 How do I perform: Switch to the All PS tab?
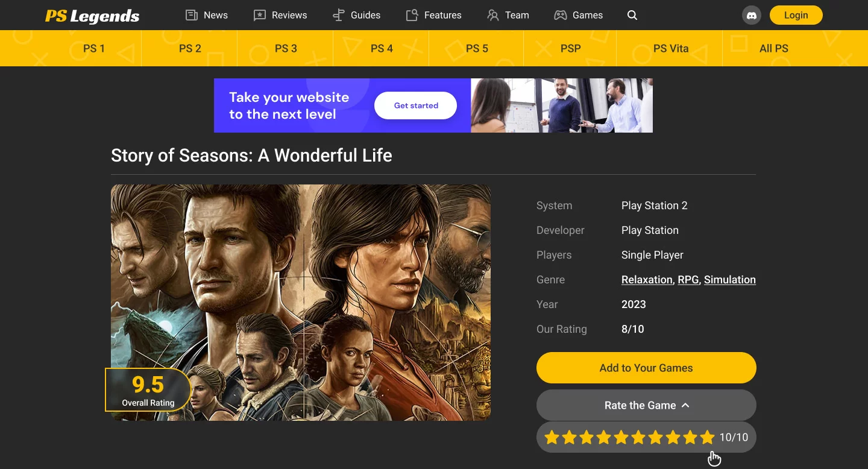click(773, 48)
